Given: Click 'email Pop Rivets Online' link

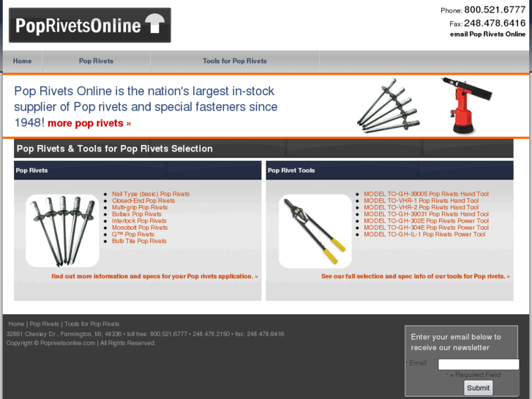Looking at the screenshot, I should click(x=487, y=34).
